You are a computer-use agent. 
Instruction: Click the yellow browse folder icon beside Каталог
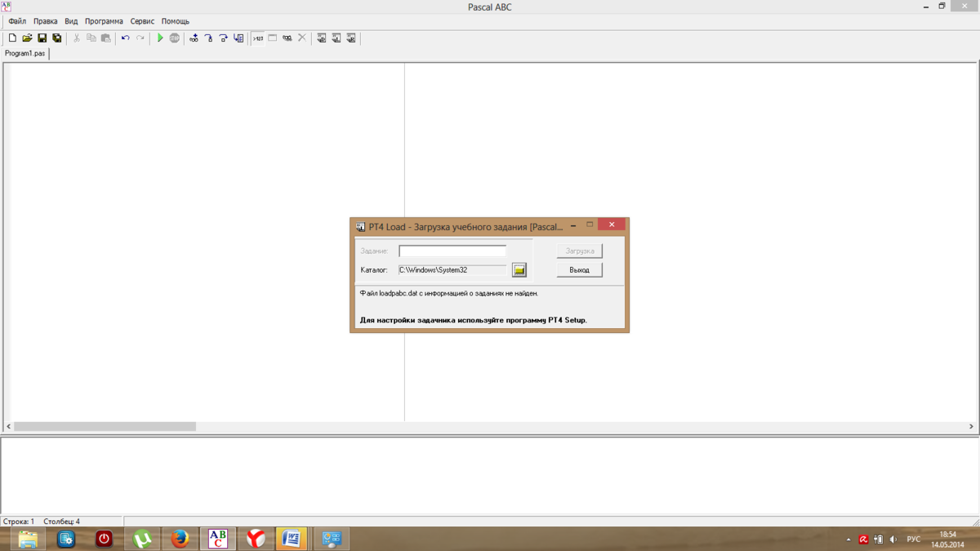point(519,270)
